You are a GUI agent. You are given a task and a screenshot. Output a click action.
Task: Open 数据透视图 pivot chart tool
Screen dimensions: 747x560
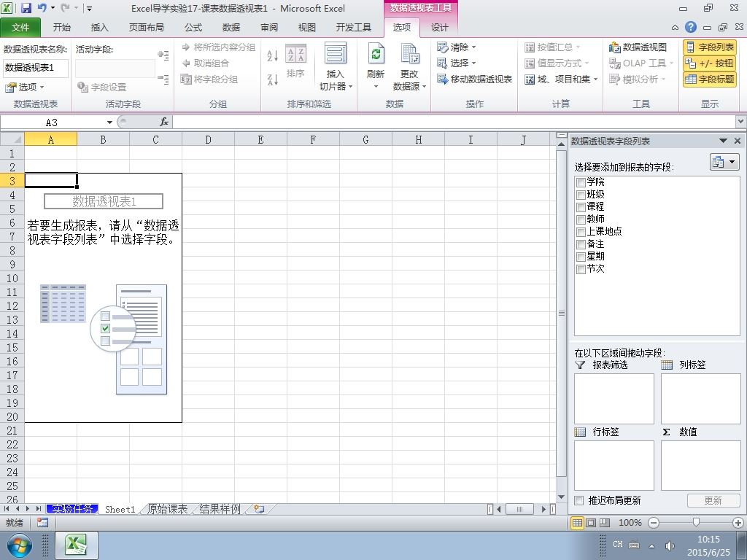[638, 47]
